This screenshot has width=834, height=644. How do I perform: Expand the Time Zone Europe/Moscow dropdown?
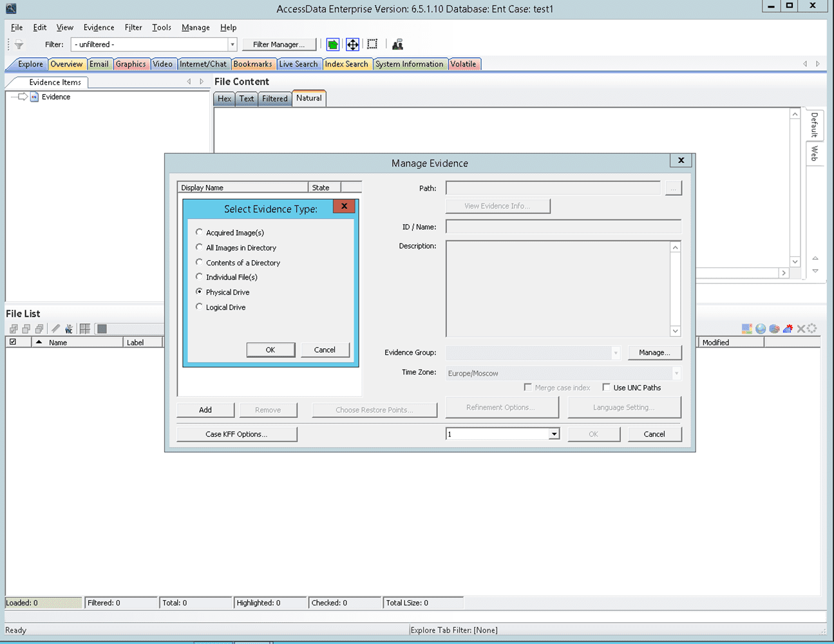(x=676, y=374)
